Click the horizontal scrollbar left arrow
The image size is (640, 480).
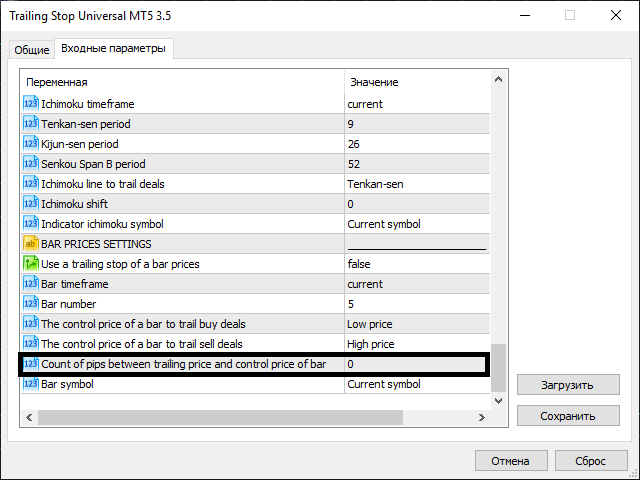29,417
